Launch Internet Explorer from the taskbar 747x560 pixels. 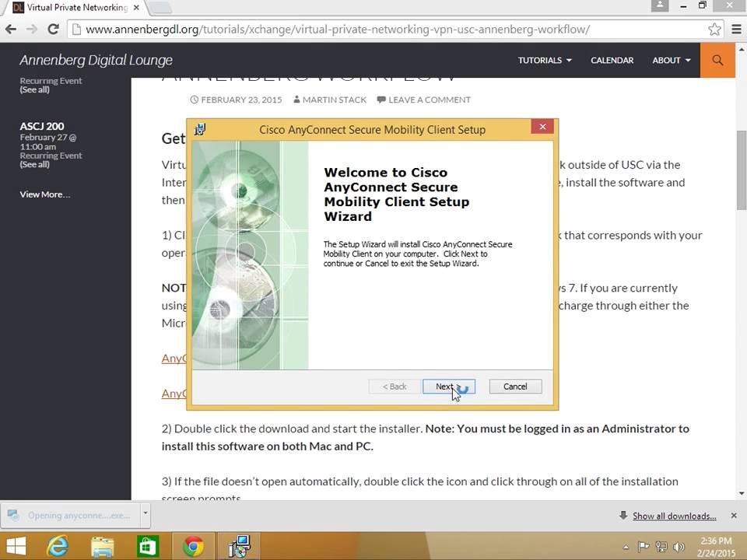point(57,546)
